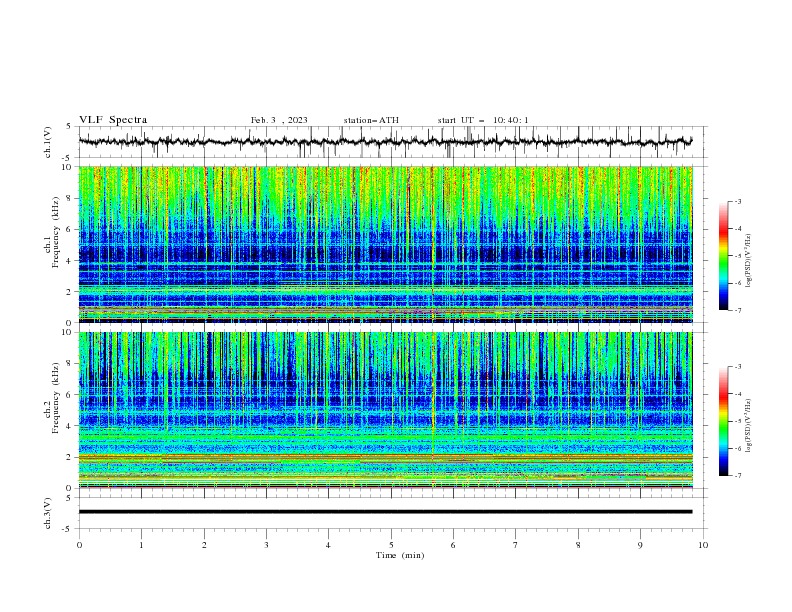Image resolution: width=792 pixels, height=612 pixels.
Task: Click time axis tick label "0"
Action: pyautogui.click(x=79, y=545)
